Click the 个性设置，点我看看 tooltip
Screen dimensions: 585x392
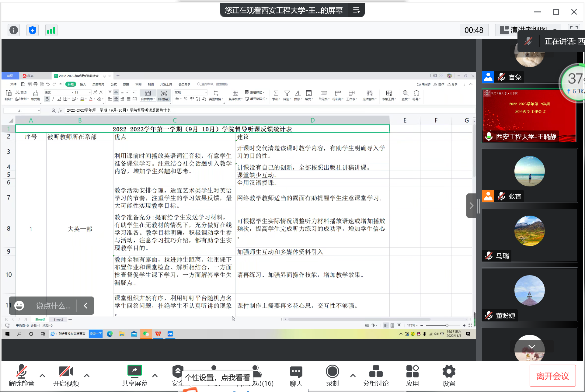coord(217,378)
